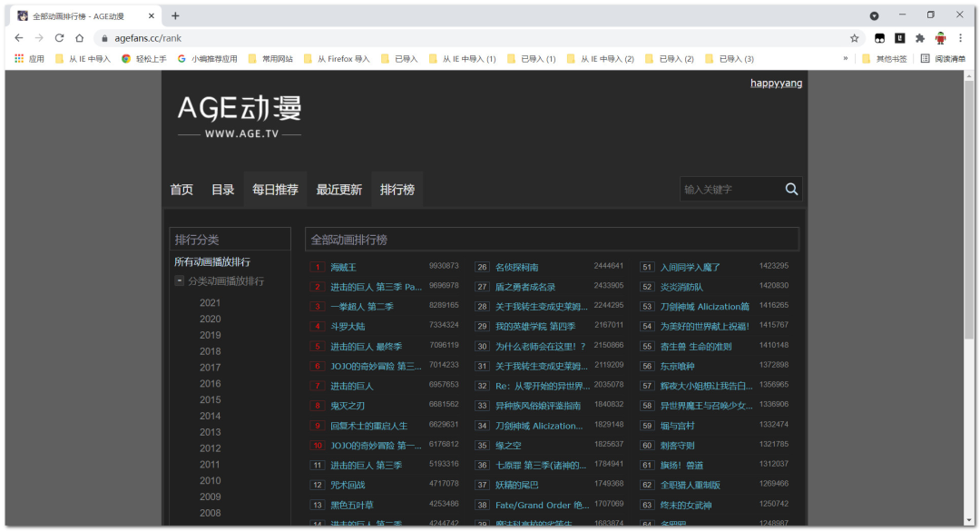Click the Apps grid icon in bookmarks bar
The width and height of the screenshot is (980, 531).
[19, 59]
